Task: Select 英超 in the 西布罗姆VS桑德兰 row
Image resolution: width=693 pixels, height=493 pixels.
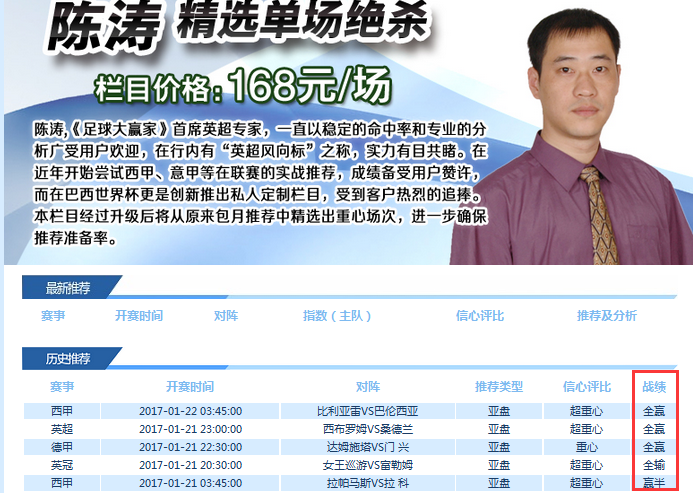Action: coord(62,429)
